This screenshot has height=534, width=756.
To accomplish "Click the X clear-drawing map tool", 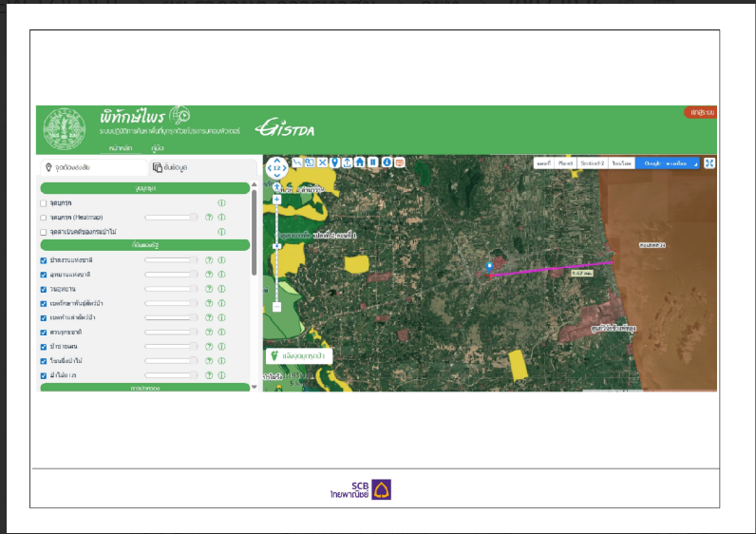I will 322,162.
